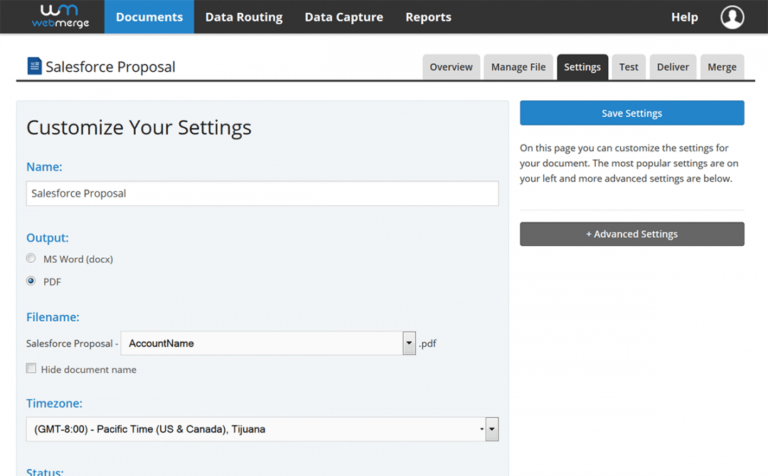Viewport: 768px width, 476px height.
Task: Select MS Word (docx) output option
Action: [31, 259]
